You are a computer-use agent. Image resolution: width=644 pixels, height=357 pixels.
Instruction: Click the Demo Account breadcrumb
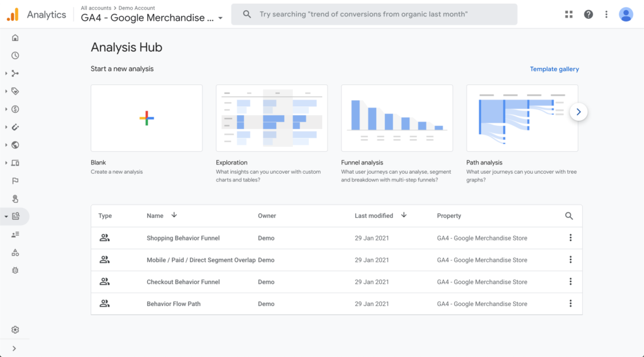(136, 8)
